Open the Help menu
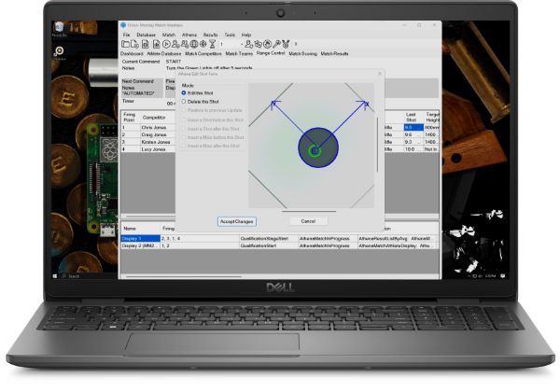 click(246, 35)
